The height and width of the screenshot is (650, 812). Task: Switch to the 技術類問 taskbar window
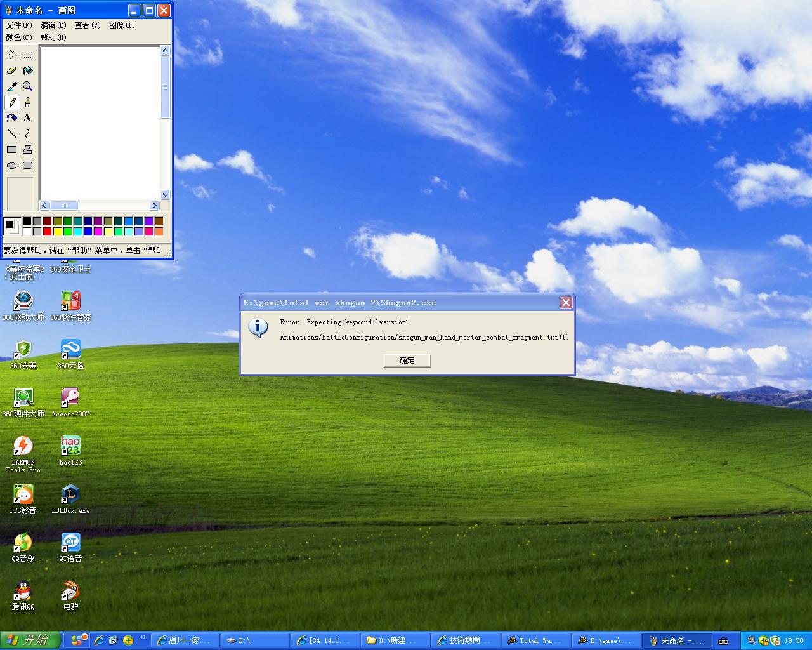tap(464, 640)
